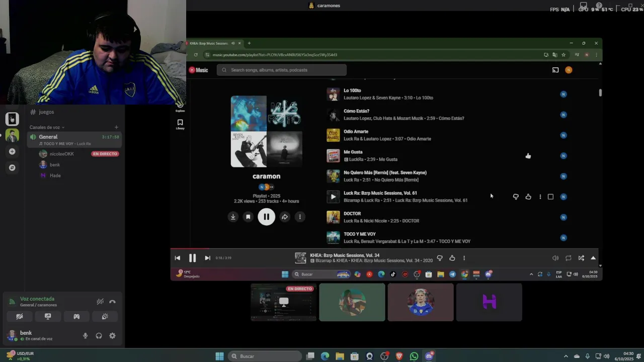
Task: Play Luck Ra: Bzrp Music Sessions, Vol. 61
Action: (x=333, y=197)
